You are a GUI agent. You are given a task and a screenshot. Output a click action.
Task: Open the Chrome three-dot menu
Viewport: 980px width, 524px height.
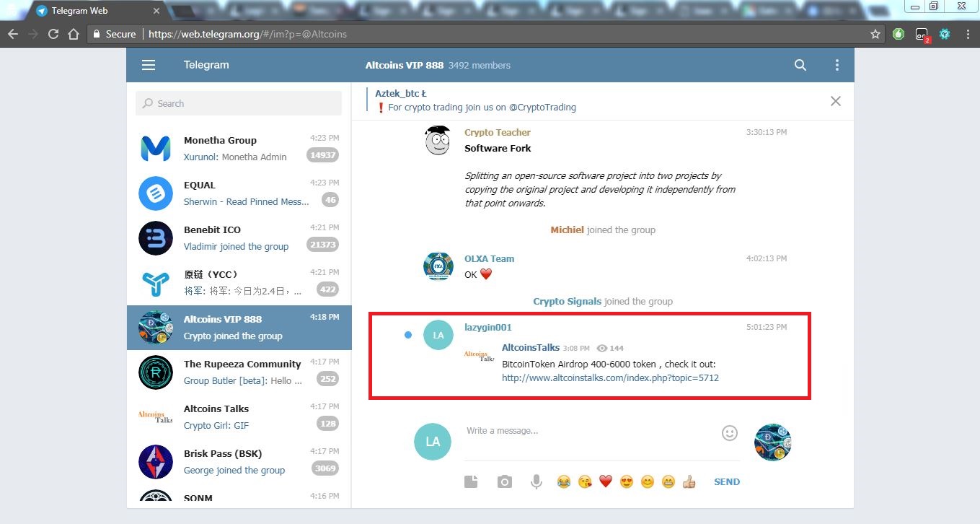[x=968, y=34]
